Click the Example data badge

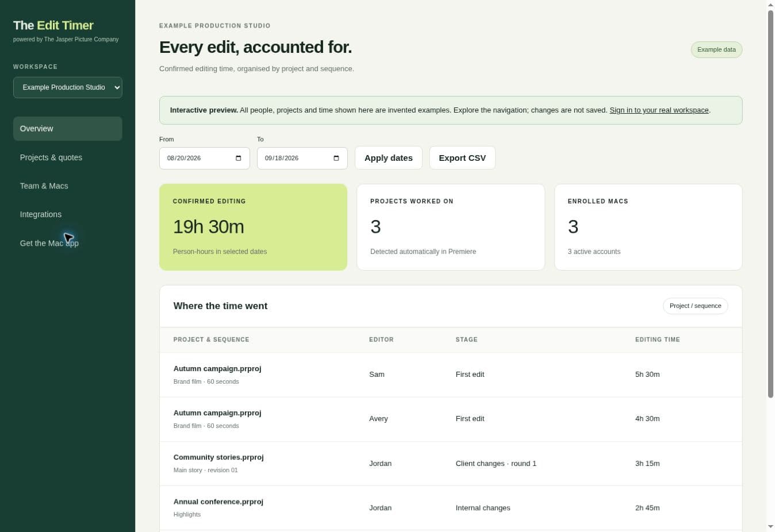(x=716, y=49)
